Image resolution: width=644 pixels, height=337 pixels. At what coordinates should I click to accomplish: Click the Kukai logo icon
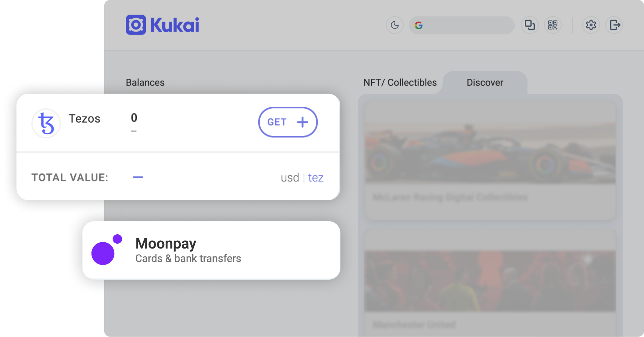[136, 25]
